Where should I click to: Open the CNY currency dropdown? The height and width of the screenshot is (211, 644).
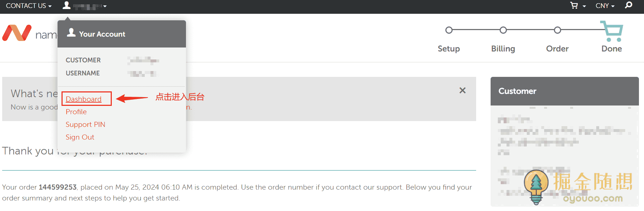coord(605,6)
